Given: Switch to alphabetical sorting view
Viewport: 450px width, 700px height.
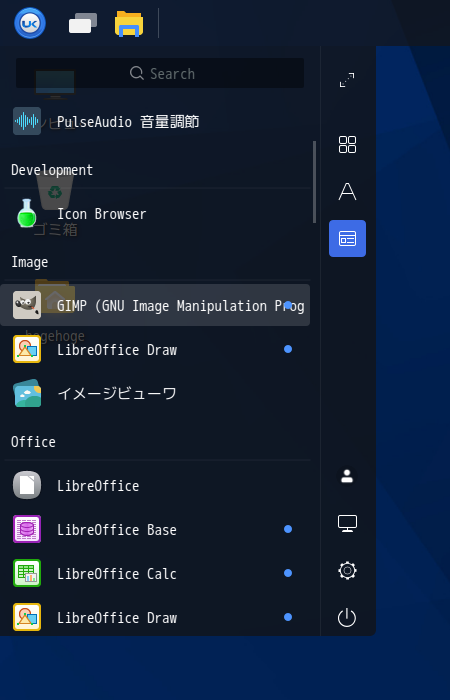Looking at the screenshot, I should (347, 192).
